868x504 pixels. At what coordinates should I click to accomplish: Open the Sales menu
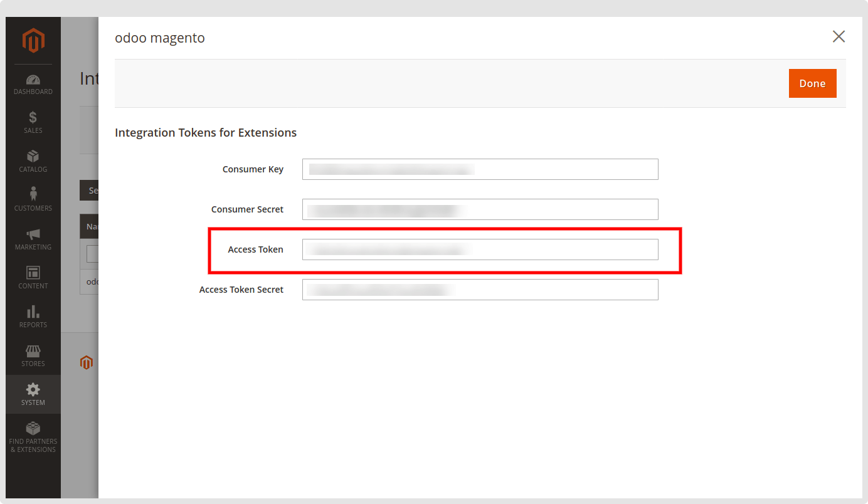(33, 123)
